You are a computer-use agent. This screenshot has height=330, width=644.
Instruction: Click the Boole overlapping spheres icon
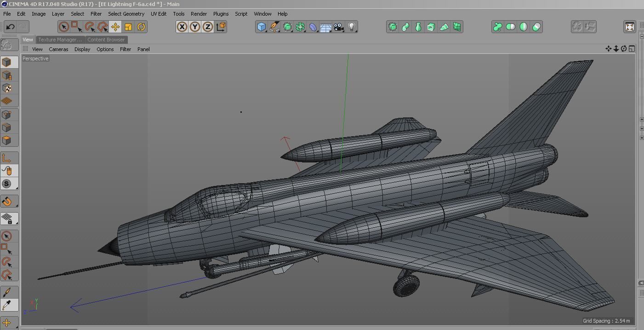tap(511, 27)
